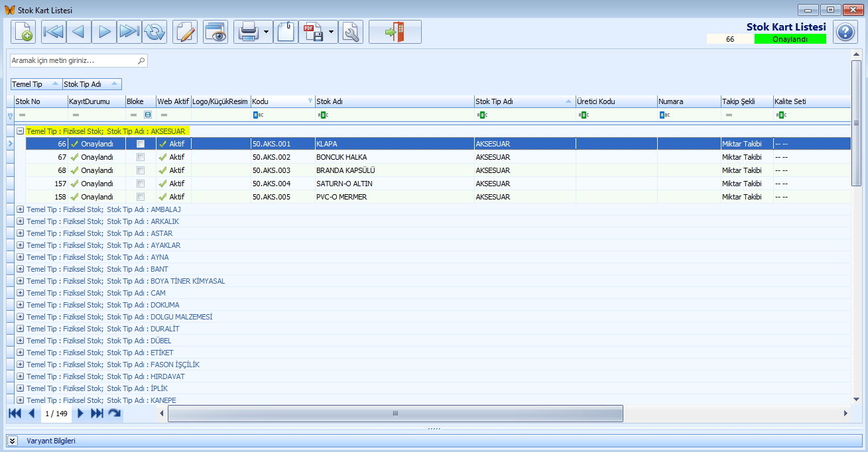
Task: Toggle Bloke checkbox for BONCUK HALKA row
Action: pyautogui.click(x=141, y=157)
